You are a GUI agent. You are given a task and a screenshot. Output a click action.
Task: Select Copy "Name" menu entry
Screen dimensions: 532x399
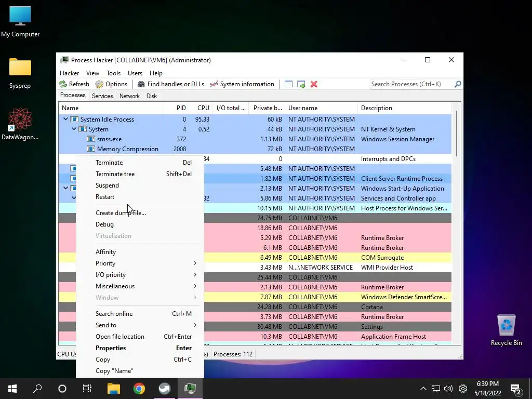(x=140, y=371)
